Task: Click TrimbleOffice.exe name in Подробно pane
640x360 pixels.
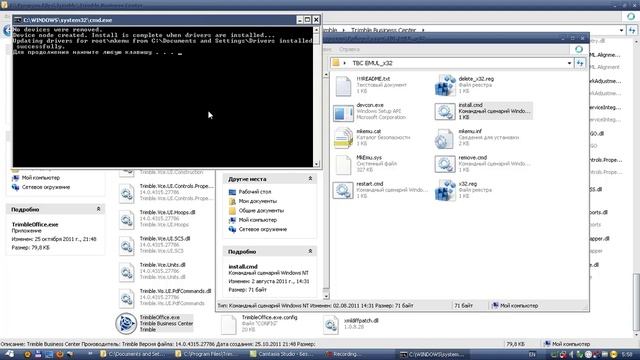Action: click(35, 224)
